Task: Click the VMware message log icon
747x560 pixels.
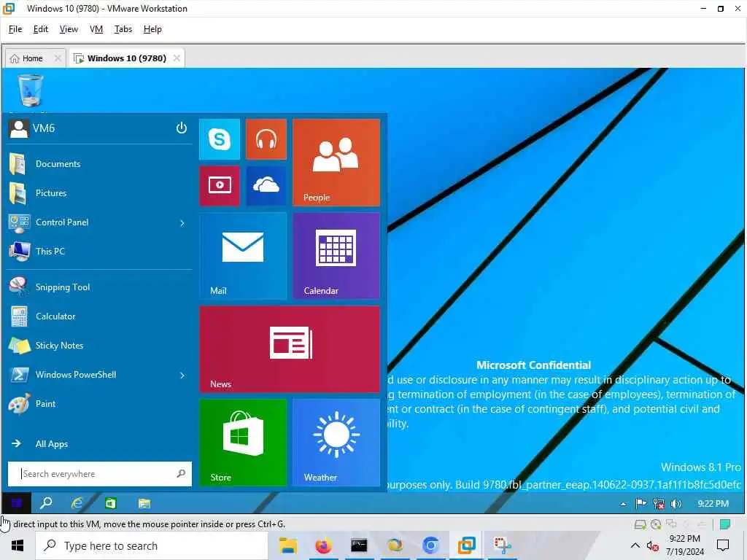Action: (x=724, y=524)
